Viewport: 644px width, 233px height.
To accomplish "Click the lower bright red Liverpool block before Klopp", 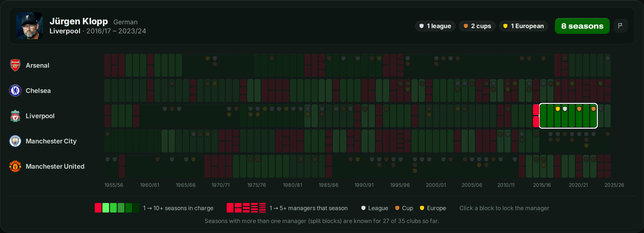I will click(x=536, y=122).
